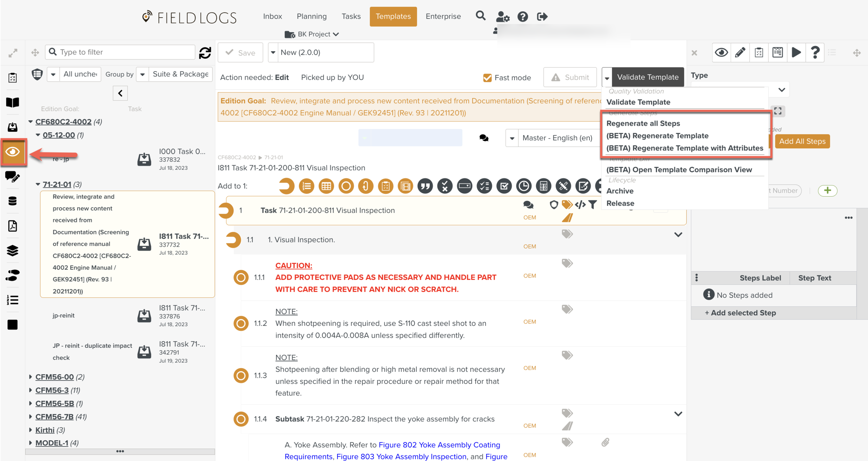Follow the Figure 802 Yoke Assembly Coating link
The width and height of the screenshot is (868, 461).
click(x=439, y=445)
